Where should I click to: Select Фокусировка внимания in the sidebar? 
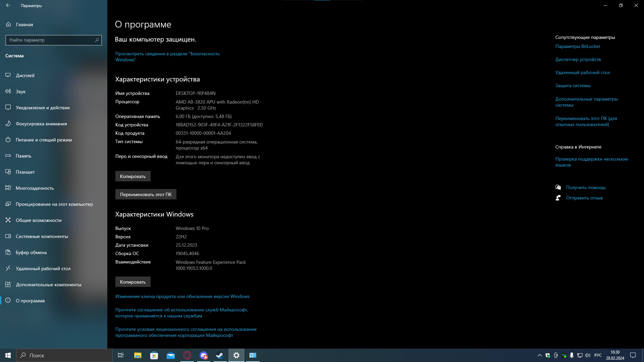(41, 124)
